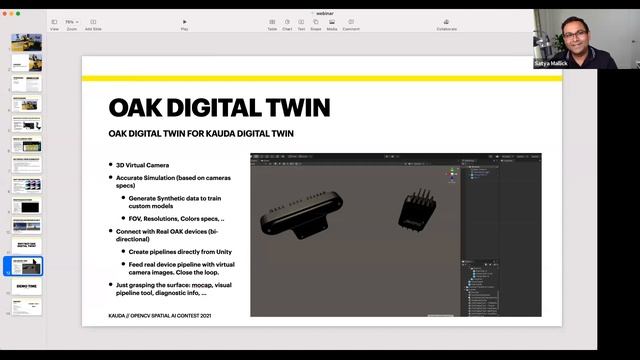Click Create pipelines directly from Unity bullet
The width and height of the screenshot is (640, 360).
tap(180, 252)
